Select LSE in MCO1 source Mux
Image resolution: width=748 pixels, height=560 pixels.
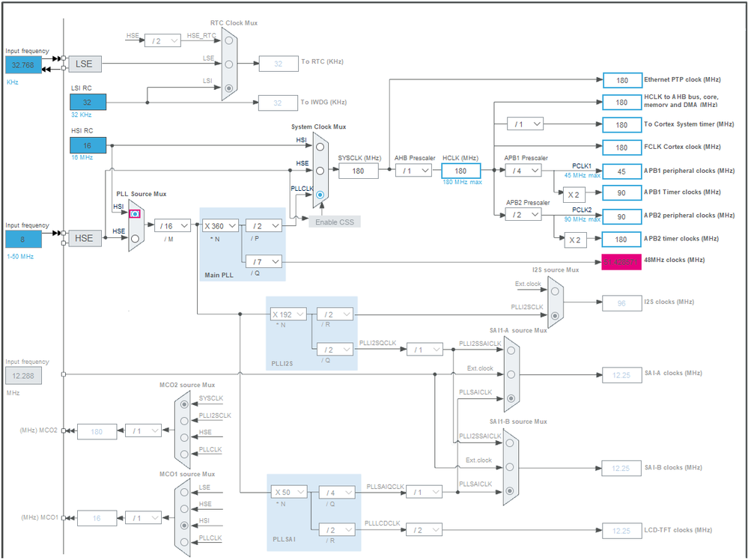pos(184,493)
